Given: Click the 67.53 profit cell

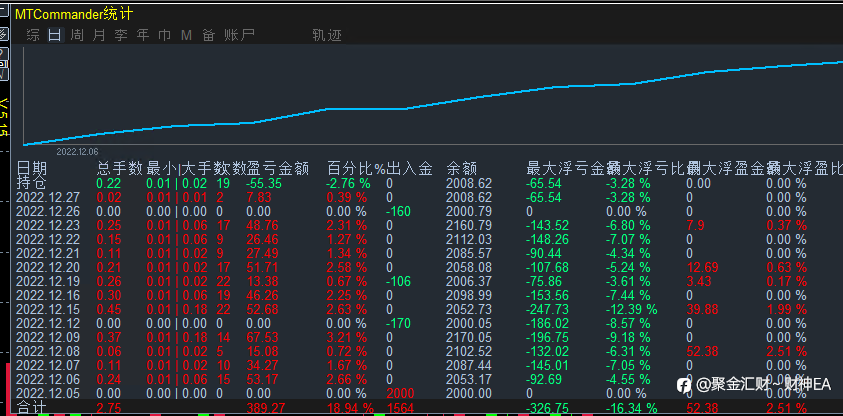Looking at the screenshot, I should pyautogui.click(x=262, y=337).
